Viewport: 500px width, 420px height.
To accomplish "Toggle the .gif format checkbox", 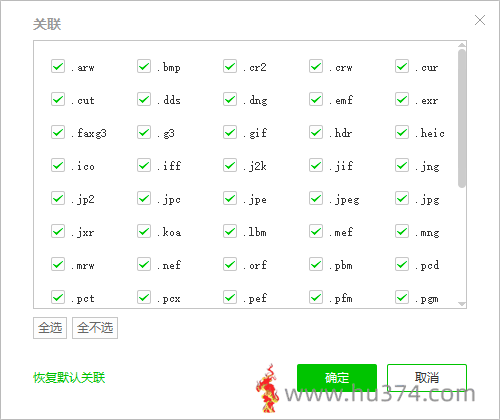I will [230, 132].
